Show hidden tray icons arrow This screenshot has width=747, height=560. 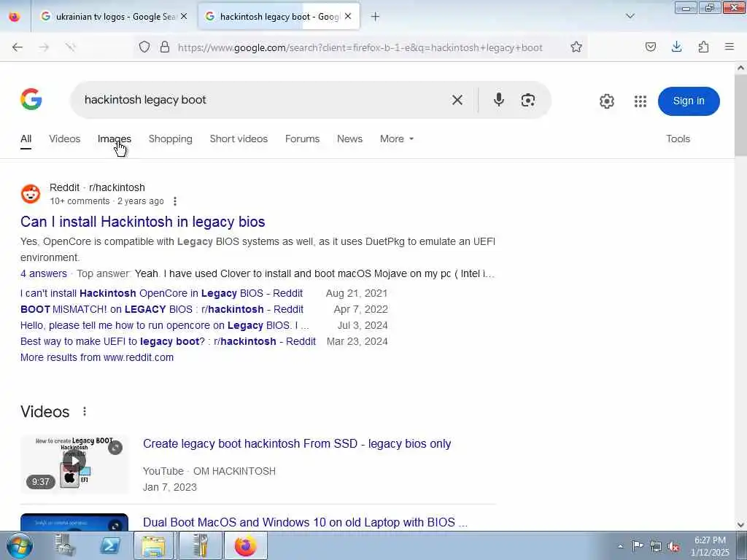620,546
